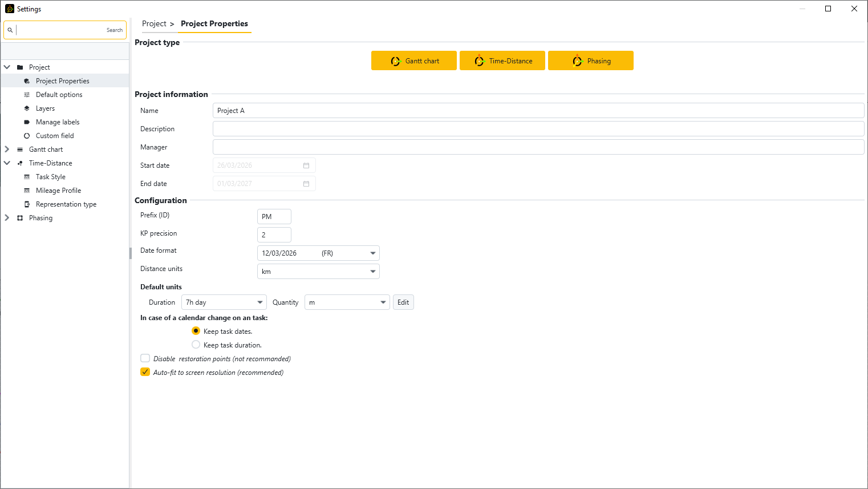
Task: Select the Keep task dates radio button
Action: click(x=196, y=331)
